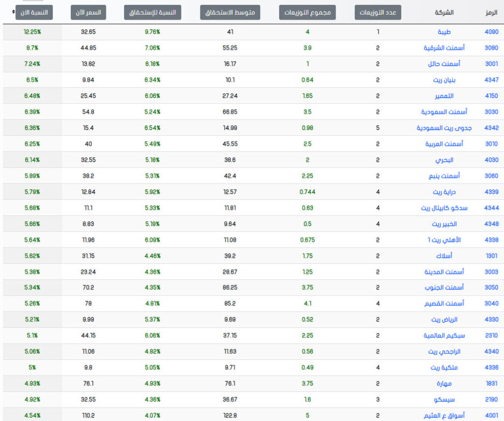This screenshot has width=504, height=421.
Task: Open company link التعمير
Action: [444, 96]
